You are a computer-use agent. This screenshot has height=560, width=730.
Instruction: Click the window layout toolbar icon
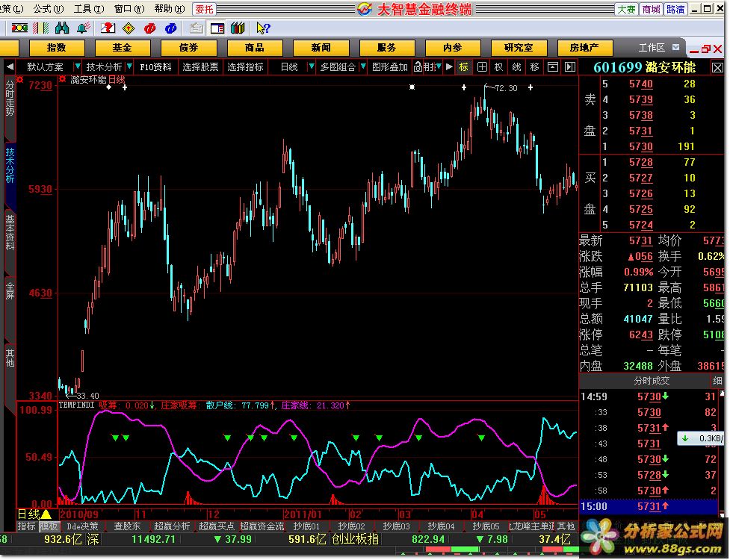pos(217,28)
